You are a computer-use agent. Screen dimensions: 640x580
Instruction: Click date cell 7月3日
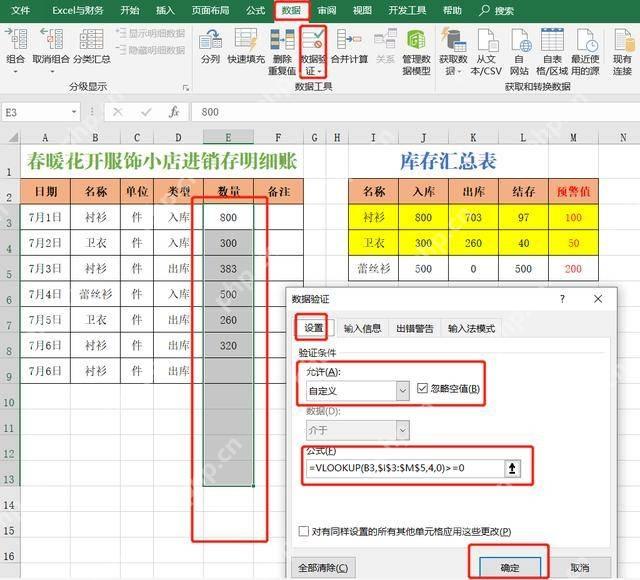(45, 269)
